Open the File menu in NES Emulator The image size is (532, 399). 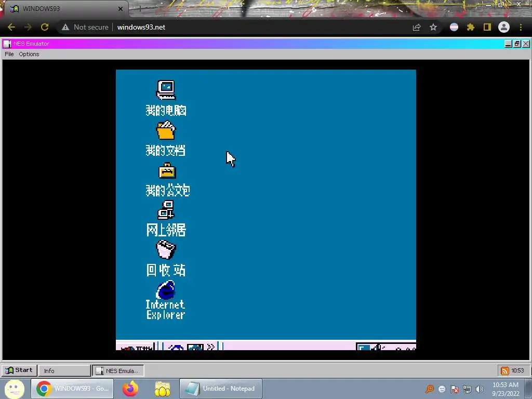point(9,54)
